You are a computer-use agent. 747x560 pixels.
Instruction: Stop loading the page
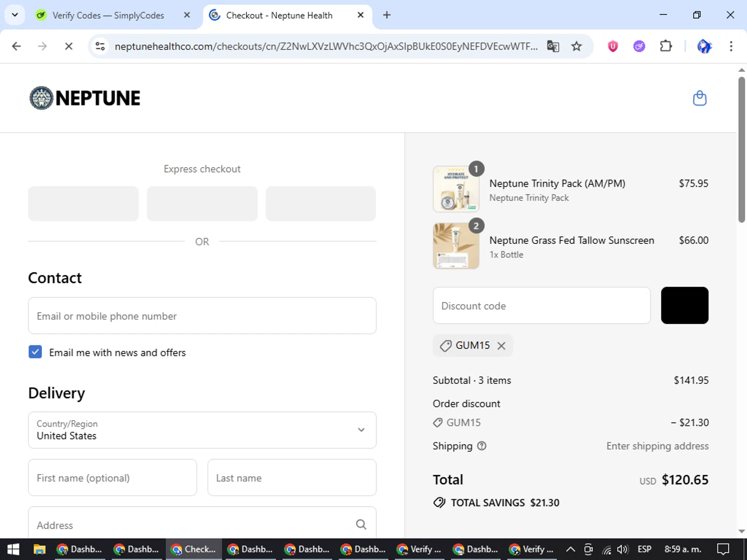tap(69, 46)
